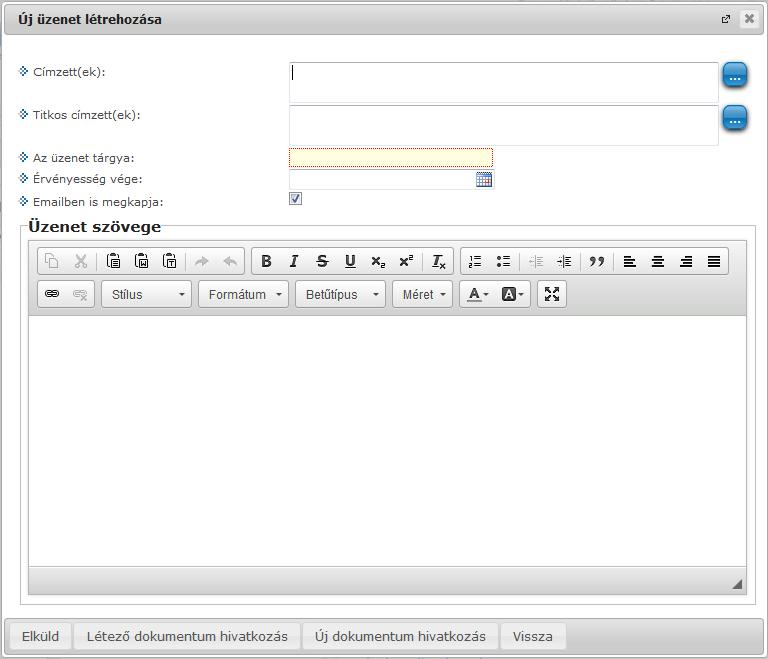Click the Decrease indent icon
The height and width of the screenshot is (659, 768).
pos(536,261)
